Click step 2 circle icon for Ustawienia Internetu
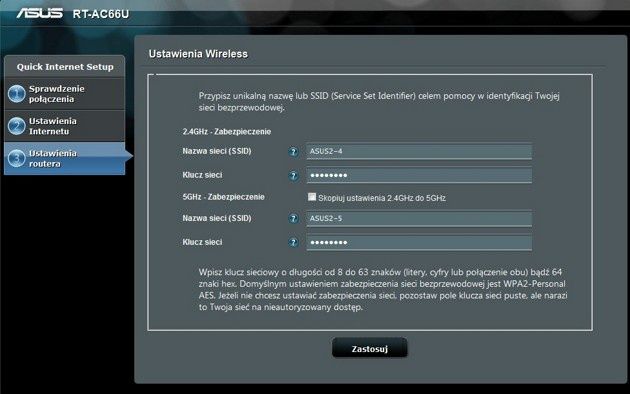Image resolution: width=630 pixels, height=394 pixels. tap(16, 126)
